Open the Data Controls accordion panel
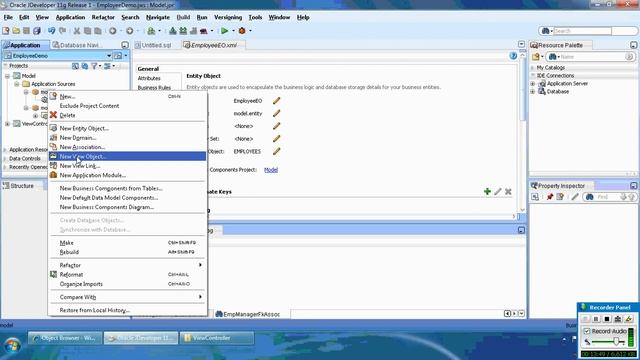The height and width of the screenshot is (360, 640). (x=25, y=158)
